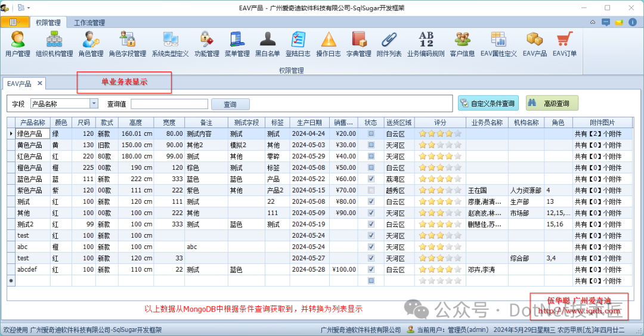The height and width of the screenshot is (336, 644).
Task: Collapse the ribbon using the top-right chevron
Action: [593, 23]
